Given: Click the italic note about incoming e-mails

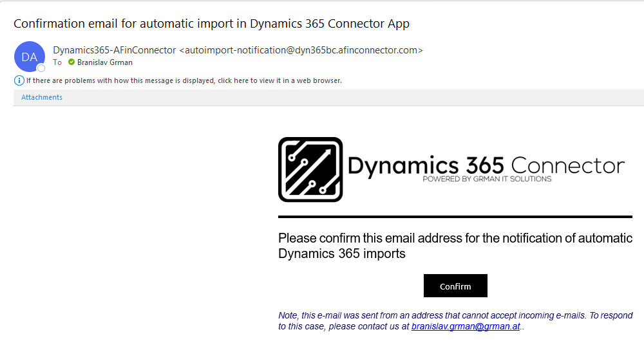Looking at the screenshot, I should pos(455,321).
